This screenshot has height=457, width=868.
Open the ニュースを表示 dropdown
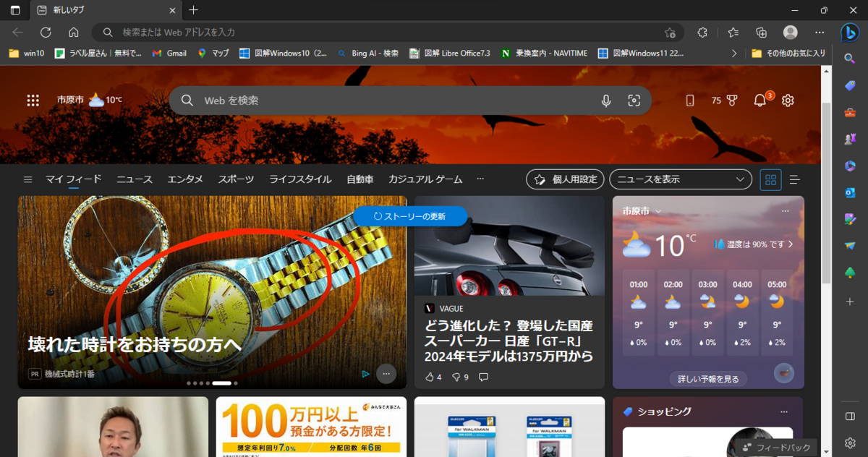680,179
